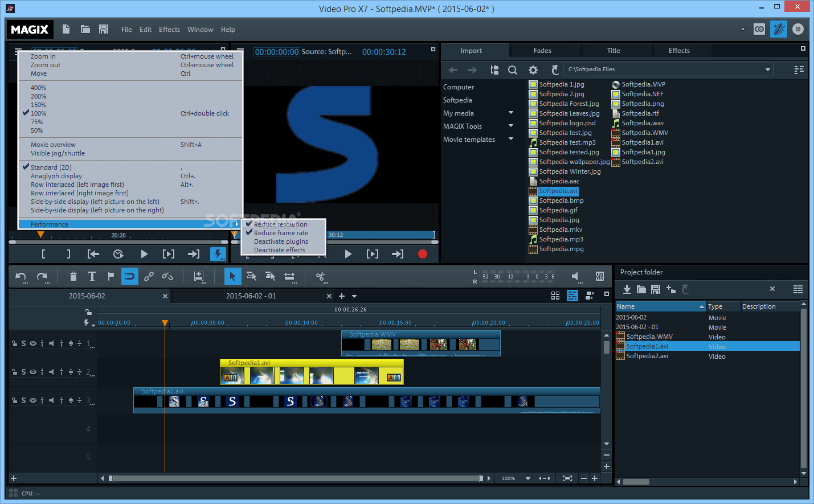Click the scissors split tool icon
Viewport: 814px width, 504px height.
coord(321,277)
